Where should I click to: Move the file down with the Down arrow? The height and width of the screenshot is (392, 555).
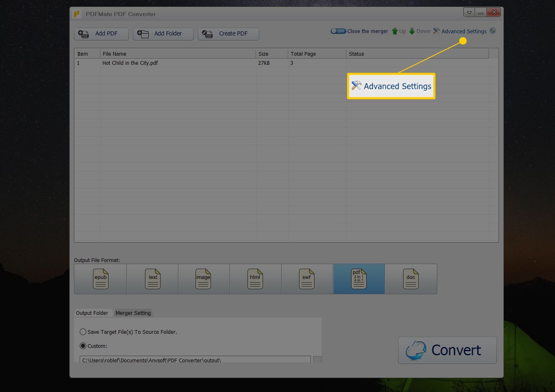(420, 31)
